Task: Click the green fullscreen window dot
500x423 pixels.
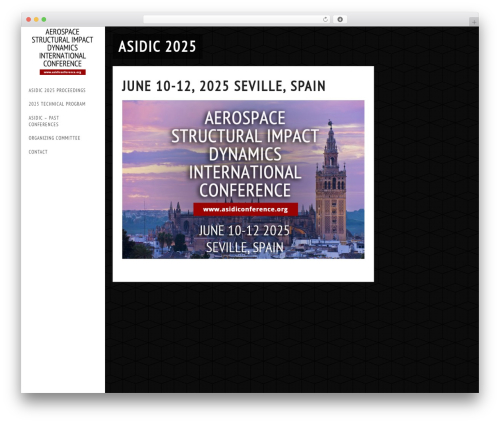Action: coord(44,20)
